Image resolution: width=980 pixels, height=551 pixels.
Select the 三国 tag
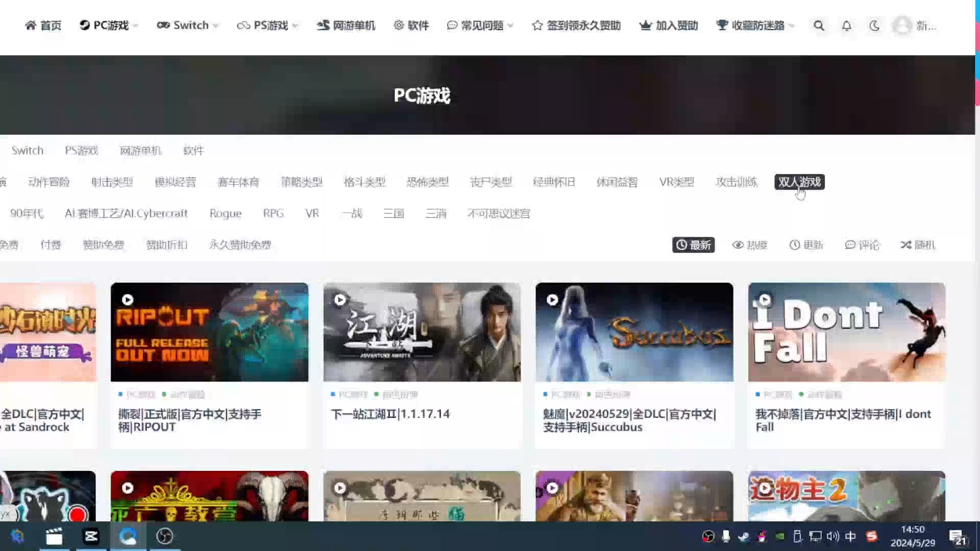tap(394, 213)
